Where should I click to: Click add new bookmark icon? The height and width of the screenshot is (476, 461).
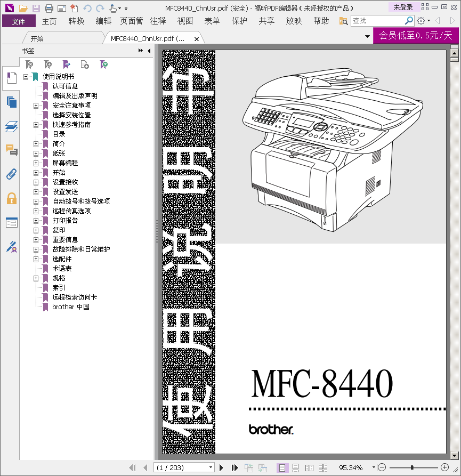[x=48, y=64]
